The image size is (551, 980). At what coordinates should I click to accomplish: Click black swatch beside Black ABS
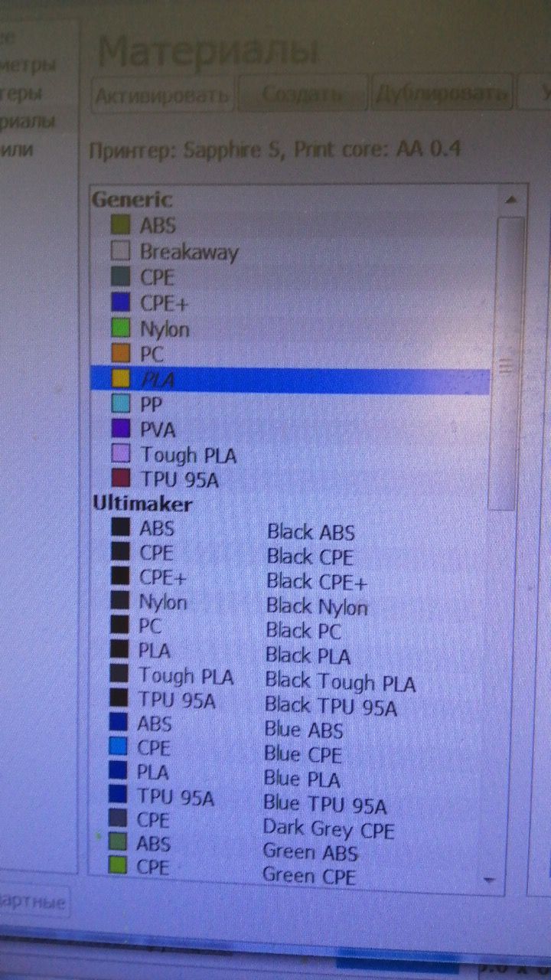coord(119,528)
